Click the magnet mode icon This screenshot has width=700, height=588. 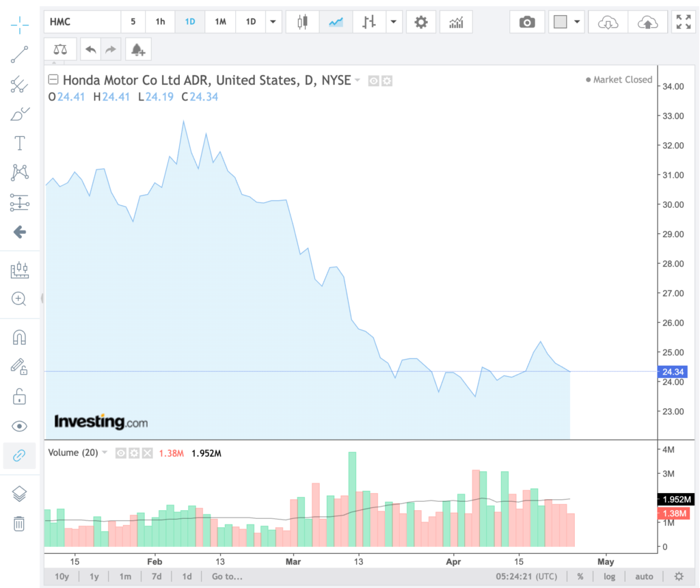20,337
